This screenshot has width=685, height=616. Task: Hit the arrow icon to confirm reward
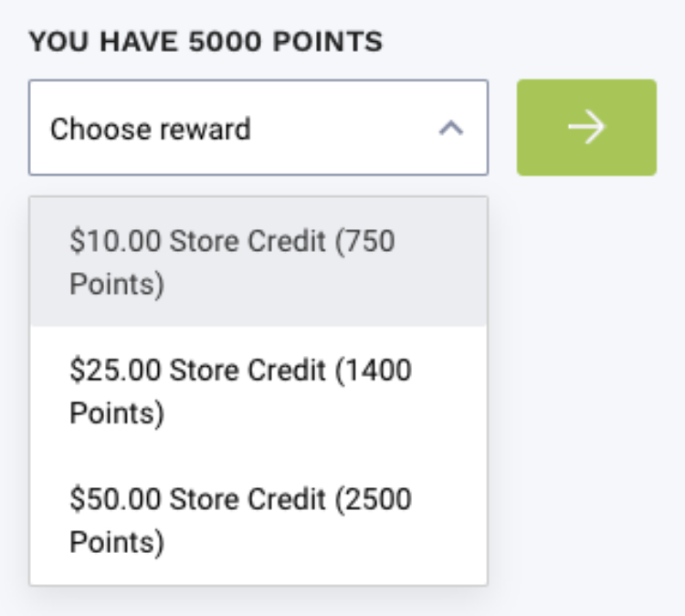[x=586, y=128]
